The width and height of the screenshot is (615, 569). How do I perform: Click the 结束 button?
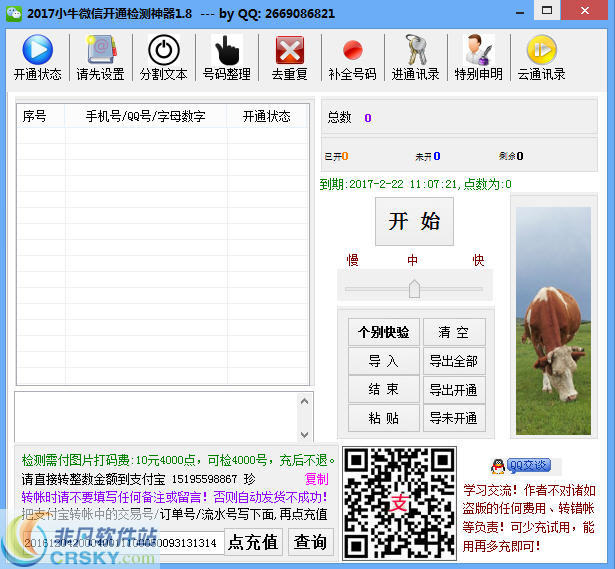point(383,389)
